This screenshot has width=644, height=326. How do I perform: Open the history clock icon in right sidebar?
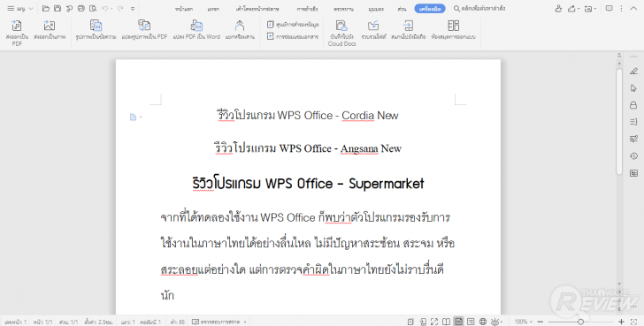tap(633, 155)
